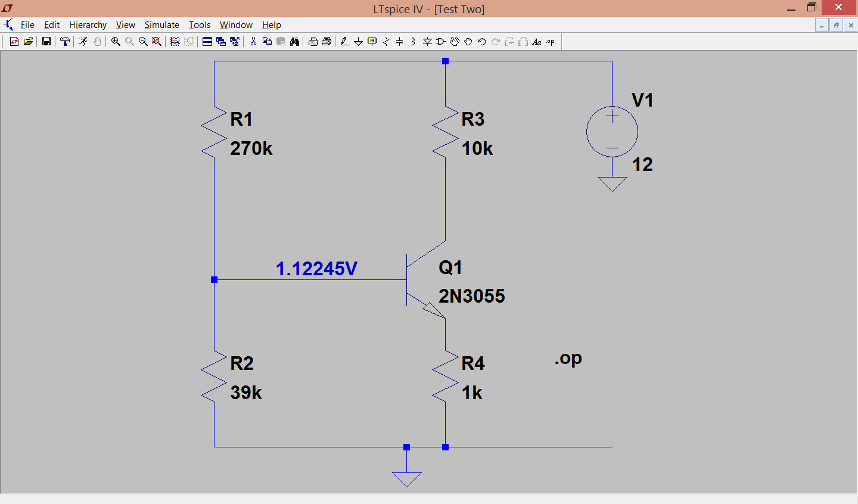Image resolution: width=858 pixels, height=504 pixels.
Task: Click the New Schematic toolbar icon
Action: coord(14,41)
